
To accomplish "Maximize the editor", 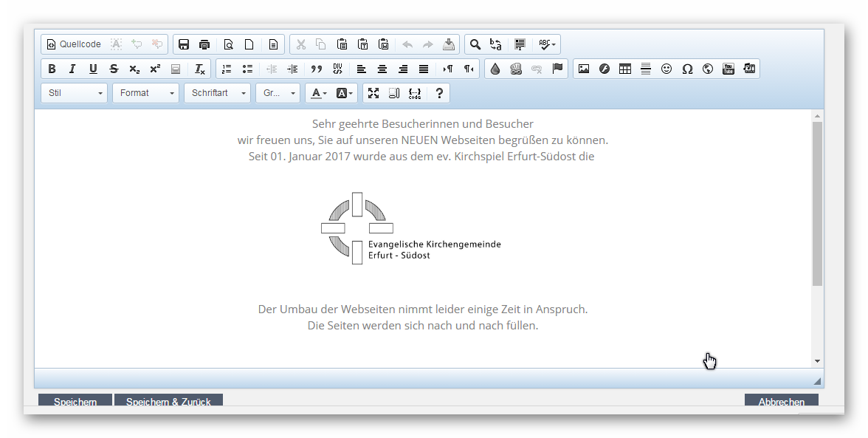I will [373, 93].
